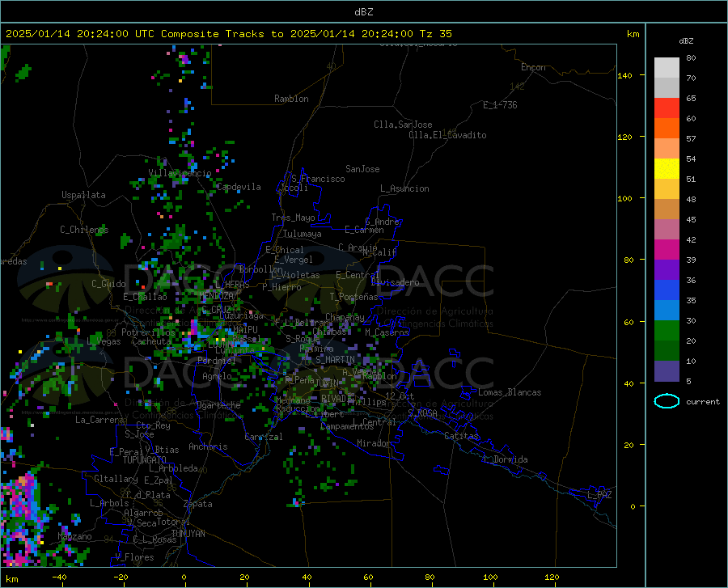Click the 'Ugarteche' map label
Image resolution: width=728 pixels, height=588 pixels.
point(218,405)
